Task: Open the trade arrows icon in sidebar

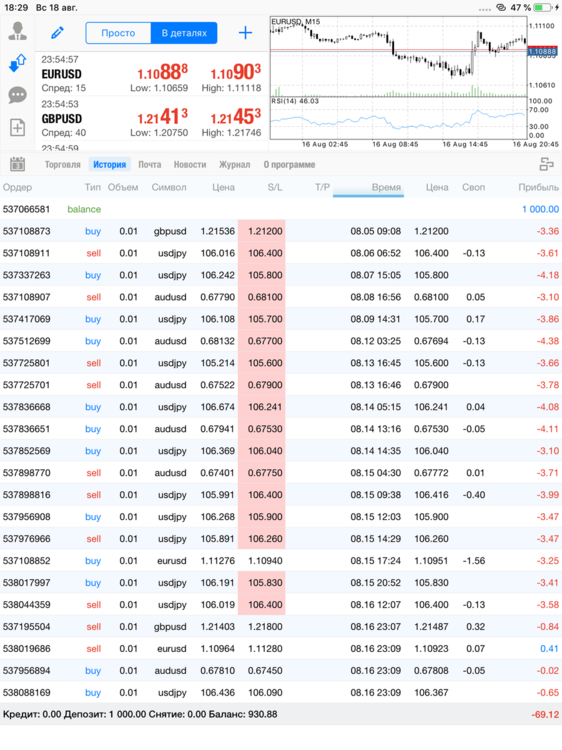Action: 18,63
